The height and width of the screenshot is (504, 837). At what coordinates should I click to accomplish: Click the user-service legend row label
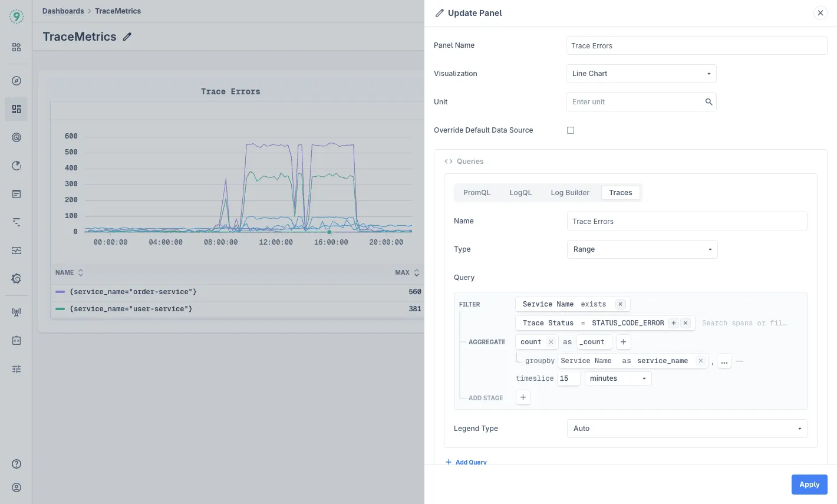(131, 309)
